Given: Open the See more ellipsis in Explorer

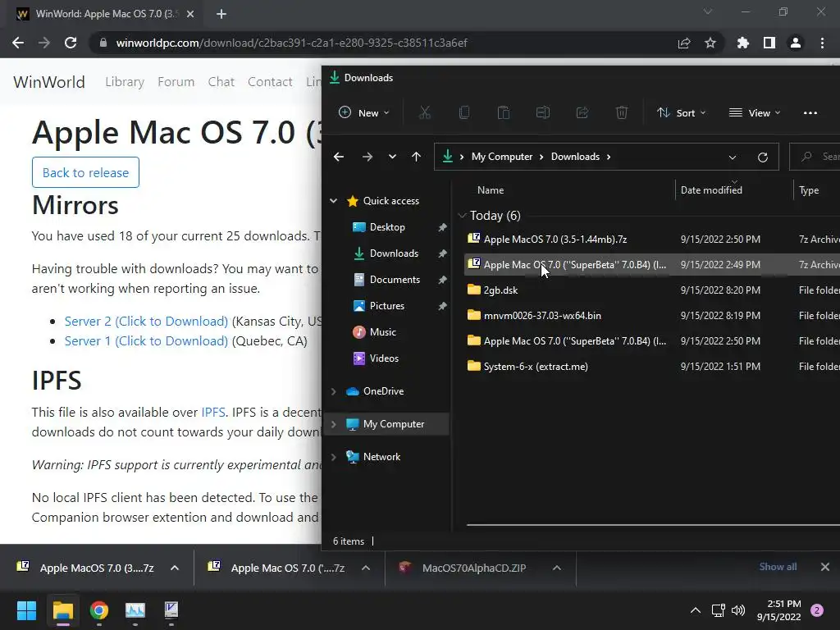Looking at the screenshot, I should [810, 112].
